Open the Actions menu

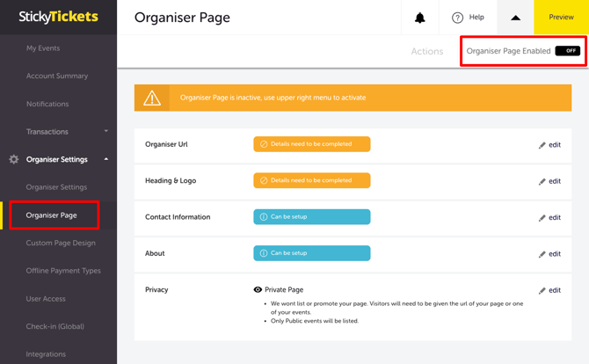coord(427,52)
